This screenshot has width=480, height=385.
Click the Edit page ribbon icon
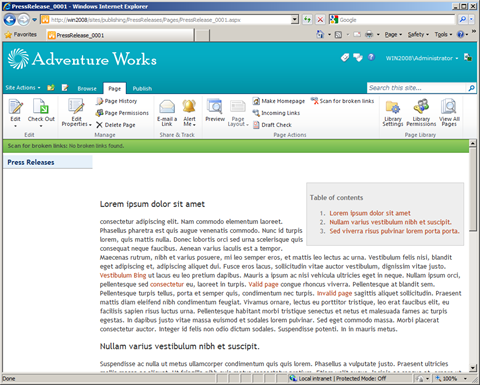(x=15, y=107)
